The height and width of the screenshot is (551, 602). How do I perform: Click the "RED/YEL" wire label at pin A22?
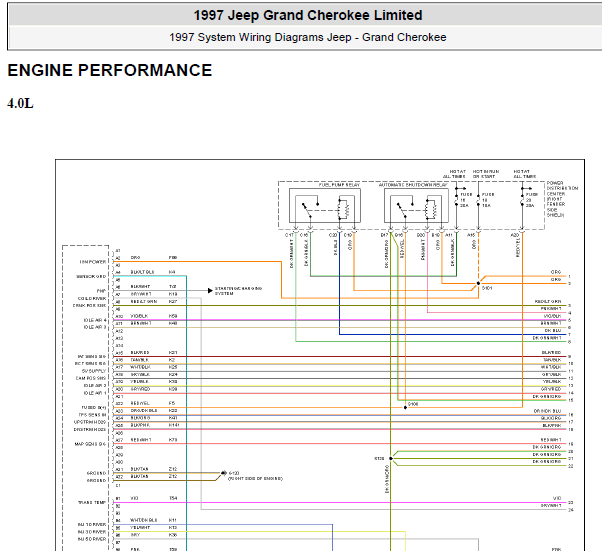(140, 404)
